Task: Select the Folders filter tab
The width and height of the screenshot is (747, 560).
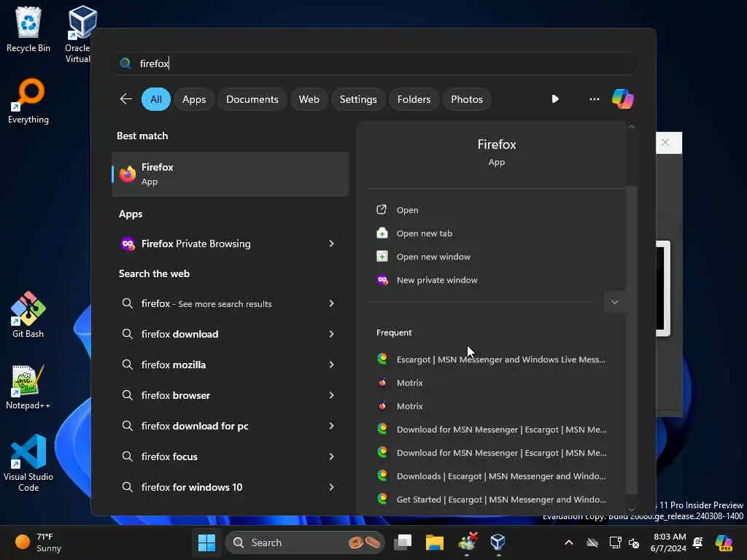Action: tap(414, 99)
